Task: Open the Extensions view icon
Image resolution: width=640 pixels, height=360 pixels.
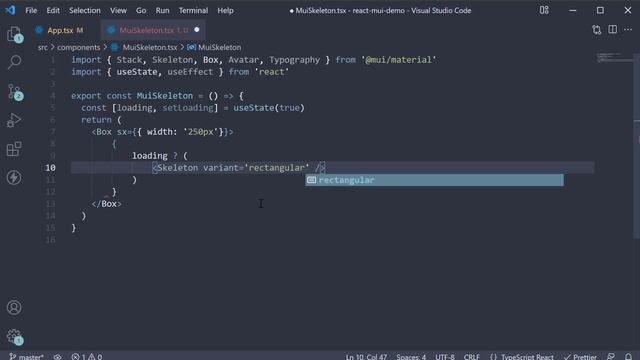Action: pyautogui.click(x=14, y=149)
